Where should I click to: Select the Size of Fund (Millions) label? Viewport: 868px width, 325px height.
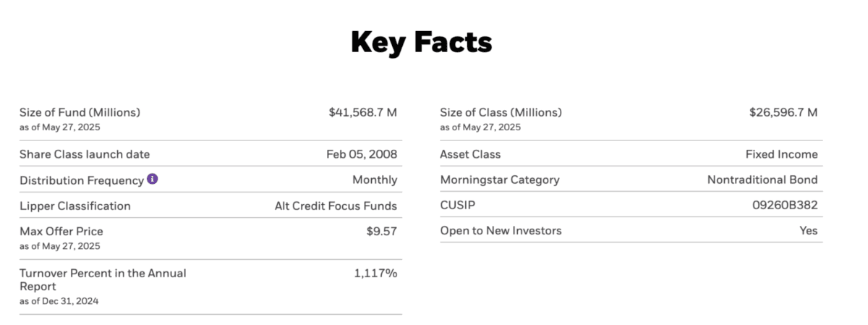80,112
